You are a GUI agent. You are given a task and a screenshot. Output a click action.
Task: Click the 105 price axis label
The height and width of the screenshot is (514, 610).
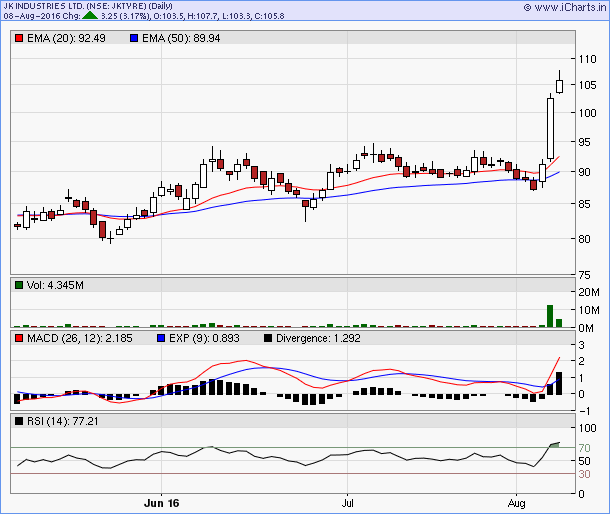[x=587, y=85]
